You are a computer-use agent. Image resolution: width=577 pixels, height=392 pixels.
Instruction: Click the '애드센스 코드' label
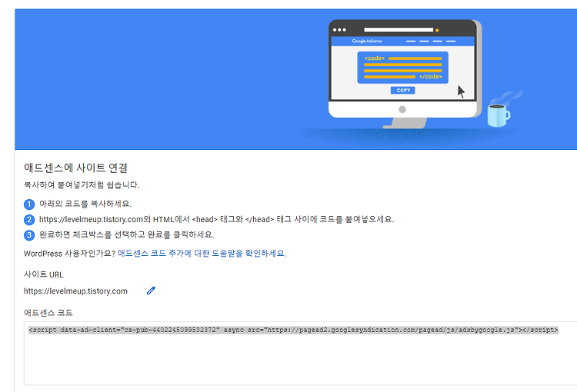click(x=48, y=313)
